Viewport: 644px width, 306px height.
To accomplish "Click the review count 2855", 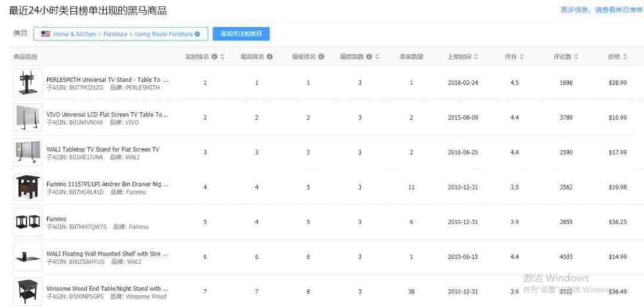I will (565, 222).
